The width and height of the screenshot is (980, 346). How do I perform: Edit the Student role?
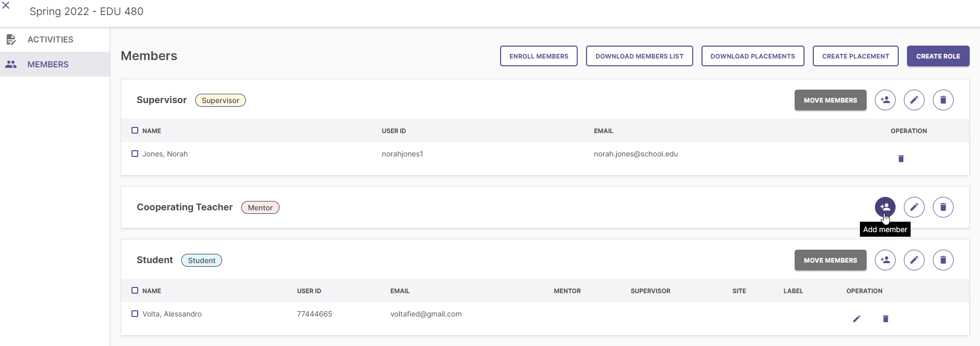(x=914, y=260)
